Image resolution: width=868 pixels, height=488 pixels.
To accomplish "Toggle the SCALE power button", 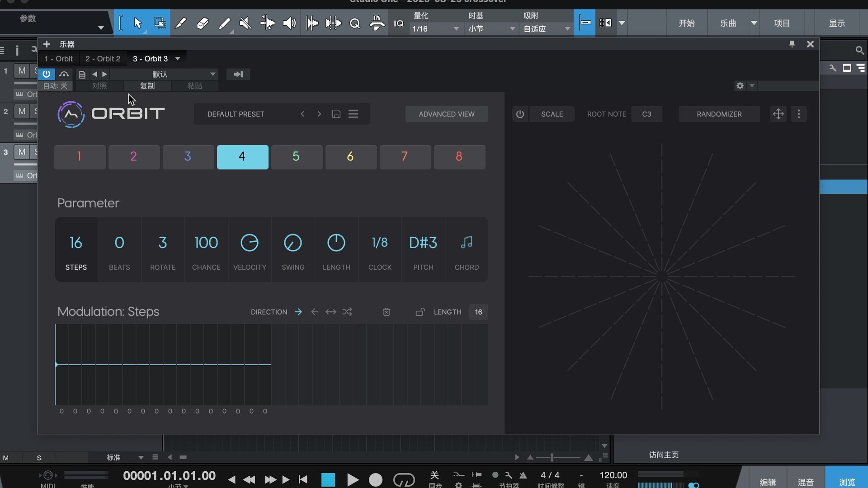I will 520,114.
